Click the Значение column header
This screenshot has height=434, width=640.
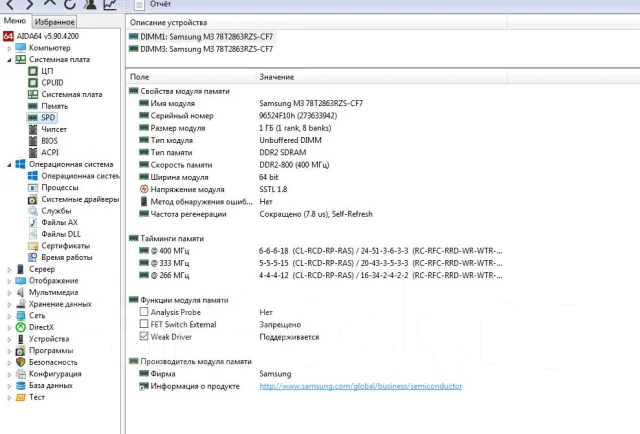point(276,77)
